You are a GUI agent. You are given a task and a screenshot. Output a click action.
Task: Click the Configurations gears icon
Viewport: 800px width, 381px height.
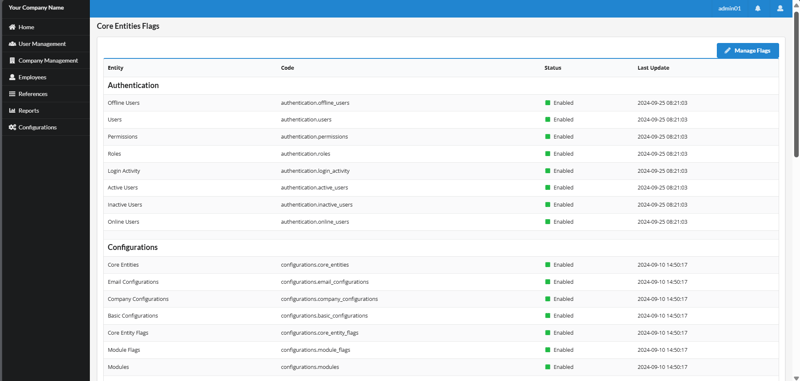point(12,127)
